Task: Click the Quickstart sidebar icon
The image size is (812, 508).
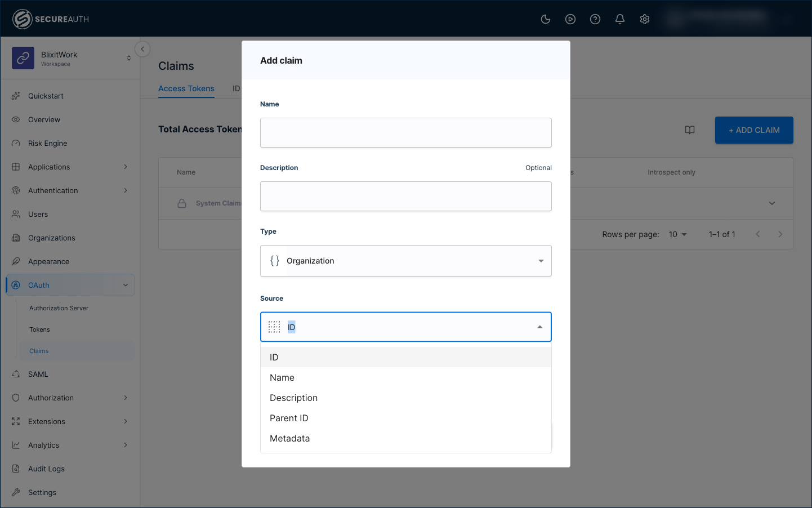Action: (x=16, y=96)
